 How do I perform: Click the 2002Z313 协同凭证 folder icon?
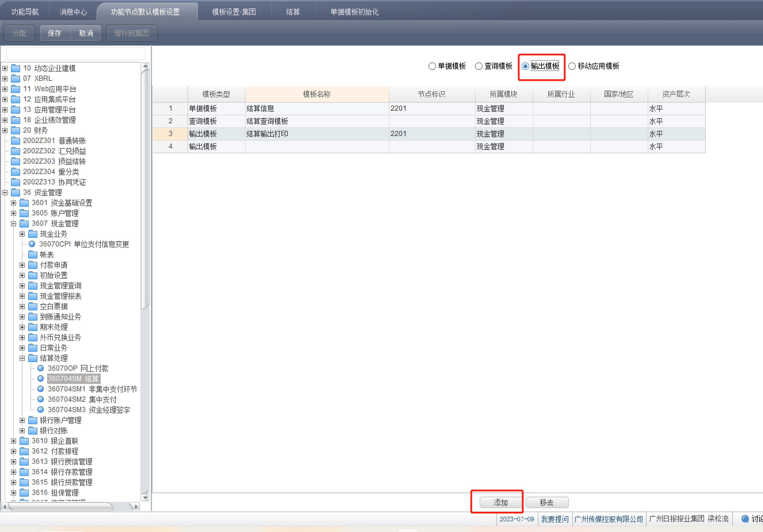click(x=16, y=182)
